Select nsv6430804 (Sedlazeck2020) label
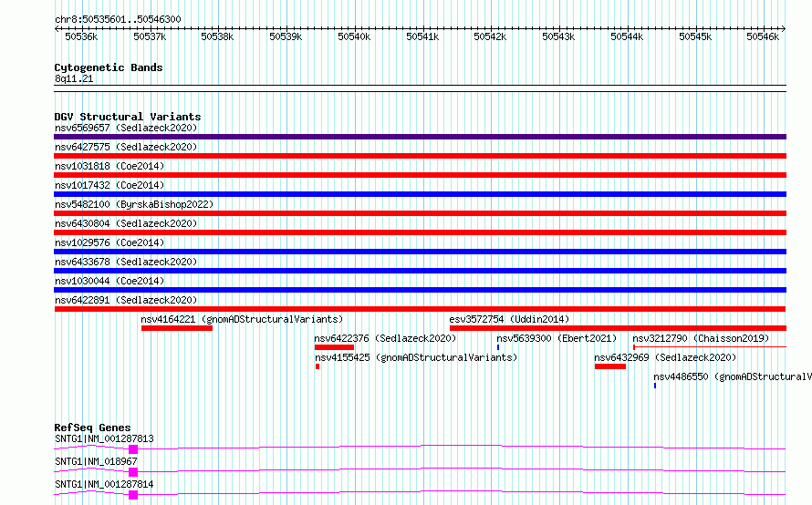 coord(126,223)
